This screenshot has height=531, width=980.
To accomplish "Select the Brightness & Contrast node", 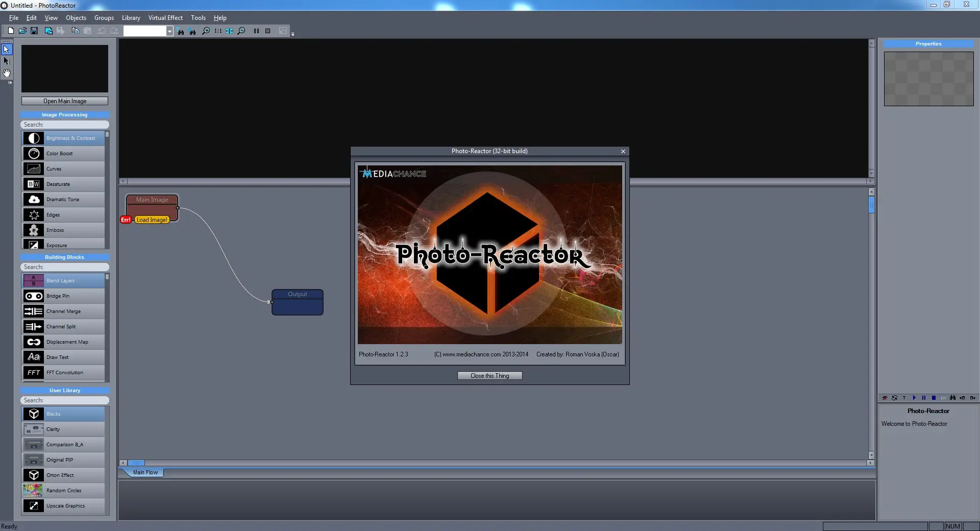I will [64, 138].
